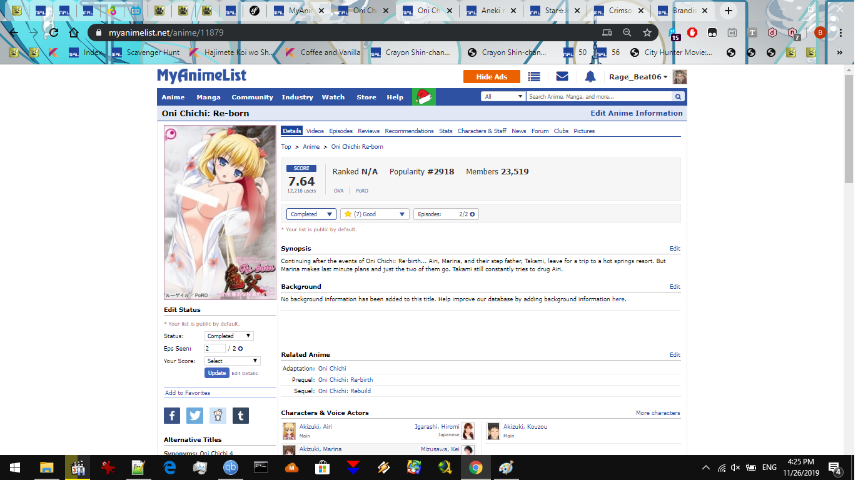Share the page on Facebook

coord(172,416)
